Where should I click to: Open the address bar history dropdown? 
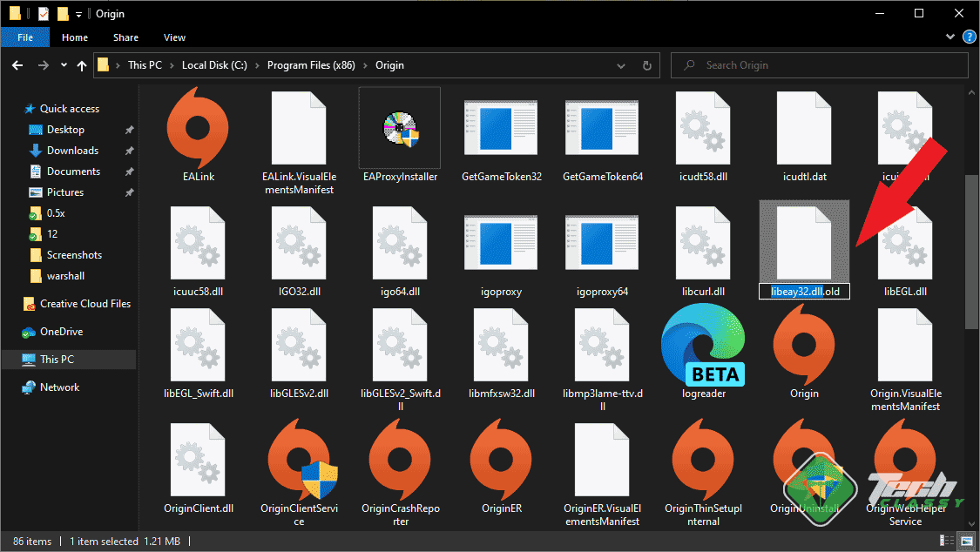tap(622, 65)
